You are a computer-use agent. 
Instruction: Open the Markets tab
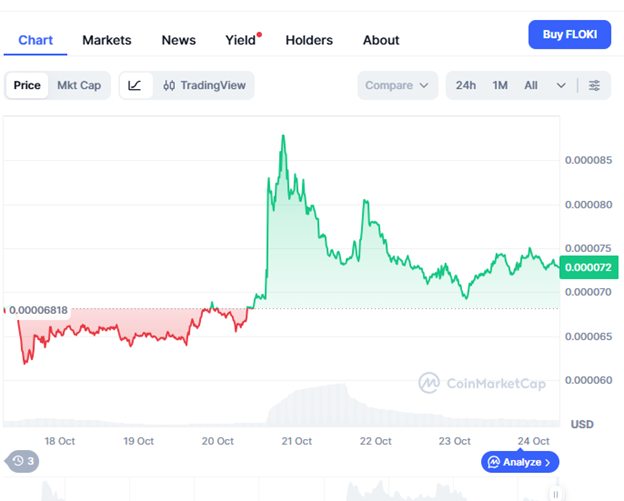pyautogui.click(x=107, y=40)
